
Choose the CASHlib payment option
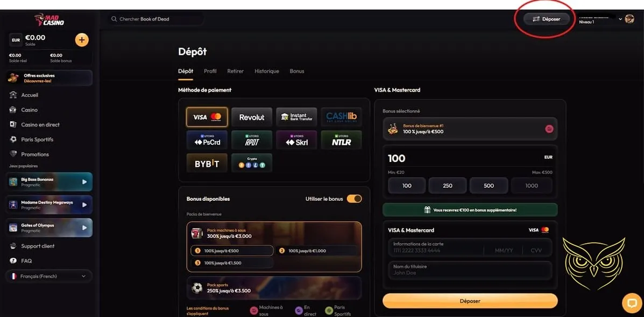[x=341, y=117]
